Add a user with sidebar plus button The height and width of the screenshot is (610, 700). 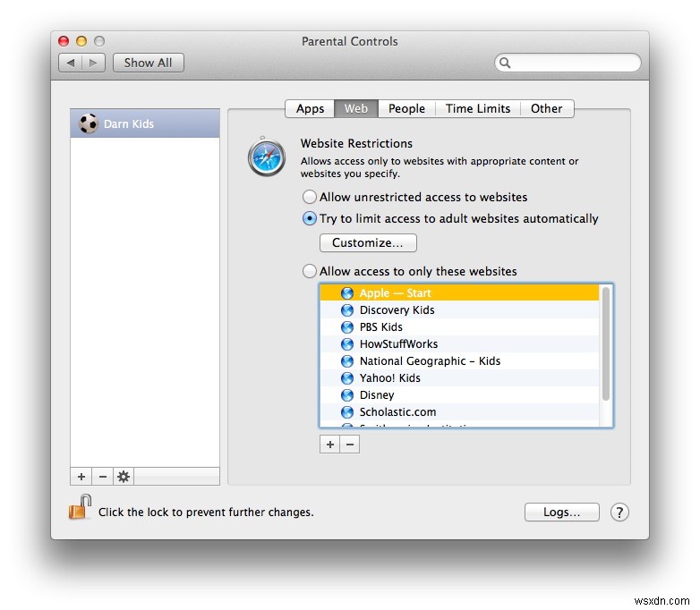(81, 477)
